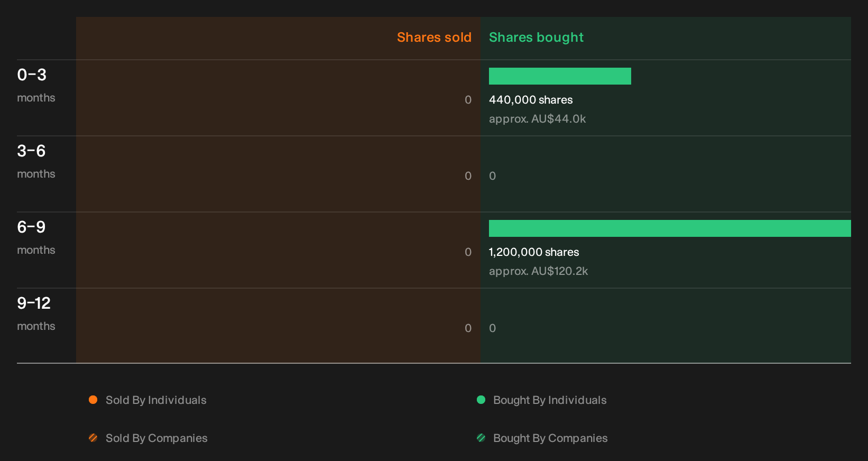Viewport: 868px width, 461px height.
Task: Select the green bar for 0-3 months
Action: tap(560, 76)
